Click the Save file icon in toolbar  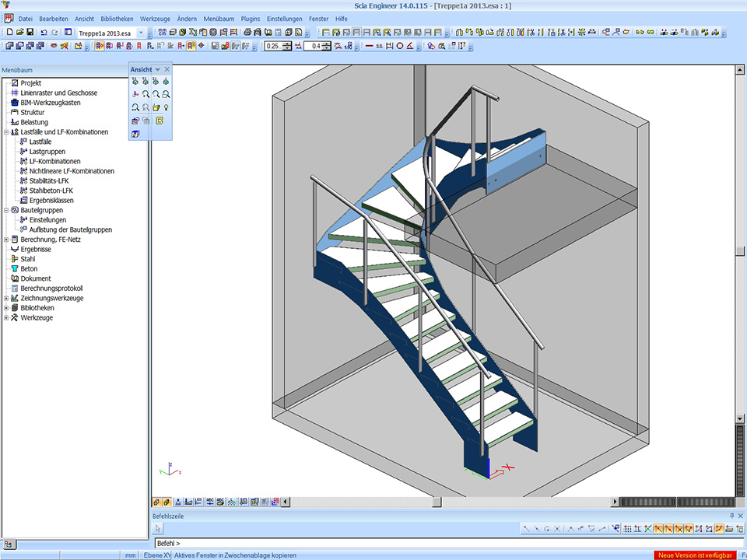pyautogui.click(x=30, y=33)
